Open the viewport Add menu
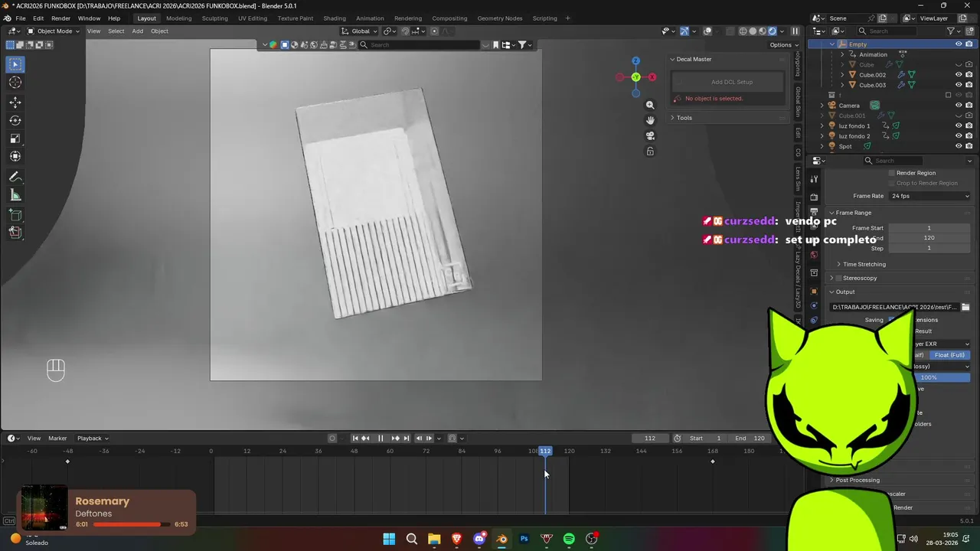This screenshot has height=551, width=980. tap(137, 31)
